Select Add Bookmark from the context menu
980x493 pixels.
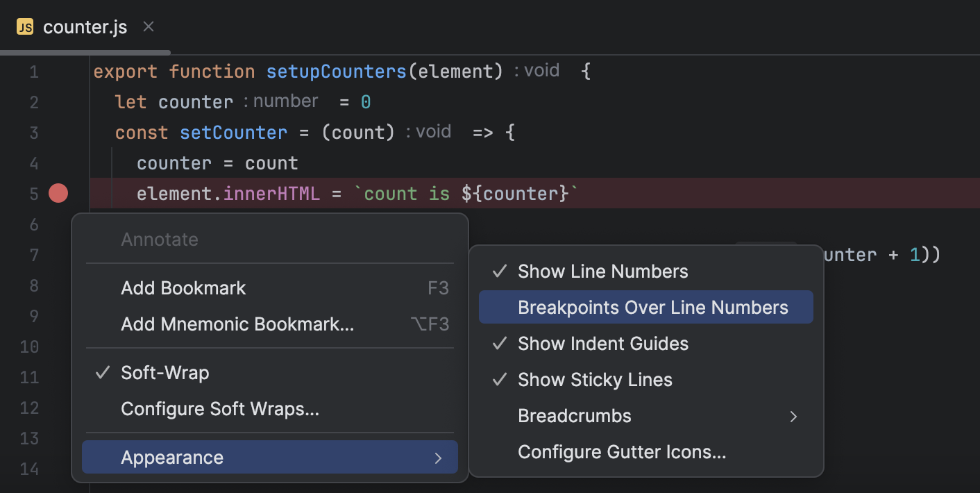point(183,287)
